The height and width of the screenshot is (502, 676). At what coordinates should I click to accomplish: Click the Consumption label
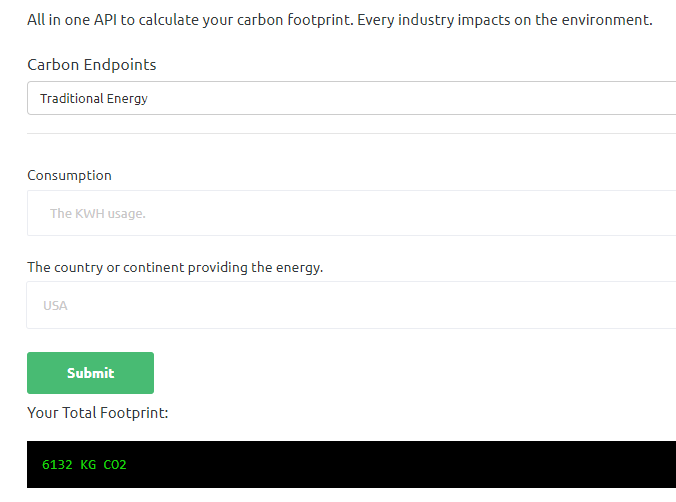click(x=69, y=176)
